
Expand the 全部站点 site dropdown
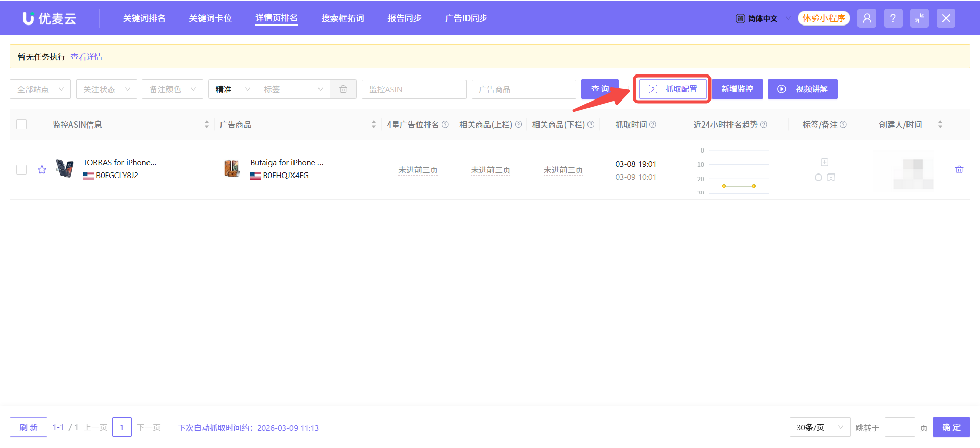point(40,89)
